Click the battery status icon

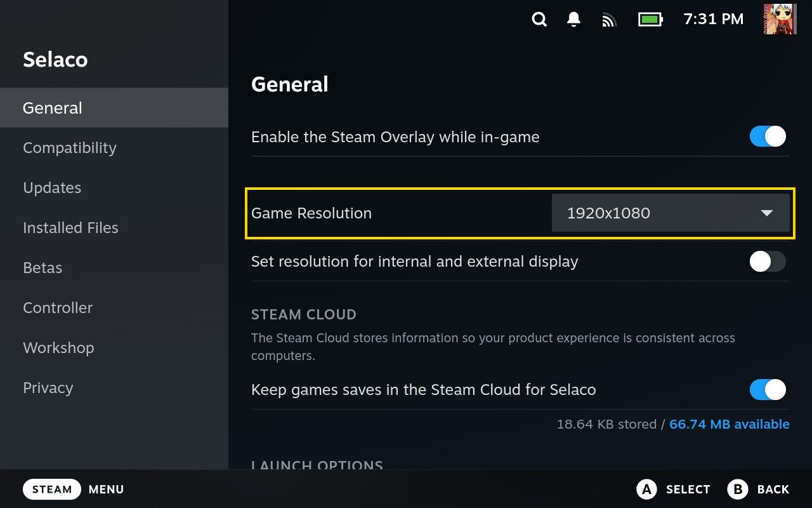tap(650, 20)
